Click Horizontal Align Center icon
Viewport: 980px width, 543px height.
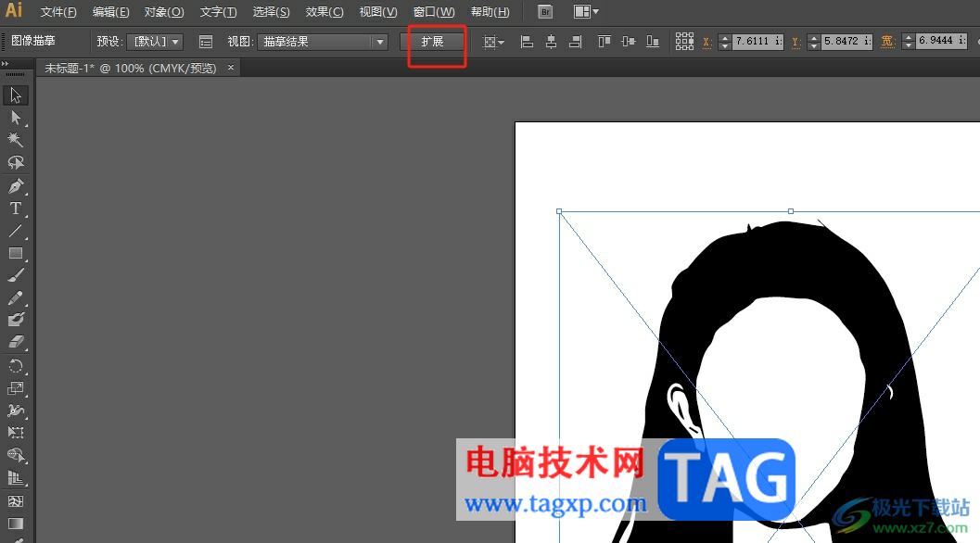tap(552, 42)
